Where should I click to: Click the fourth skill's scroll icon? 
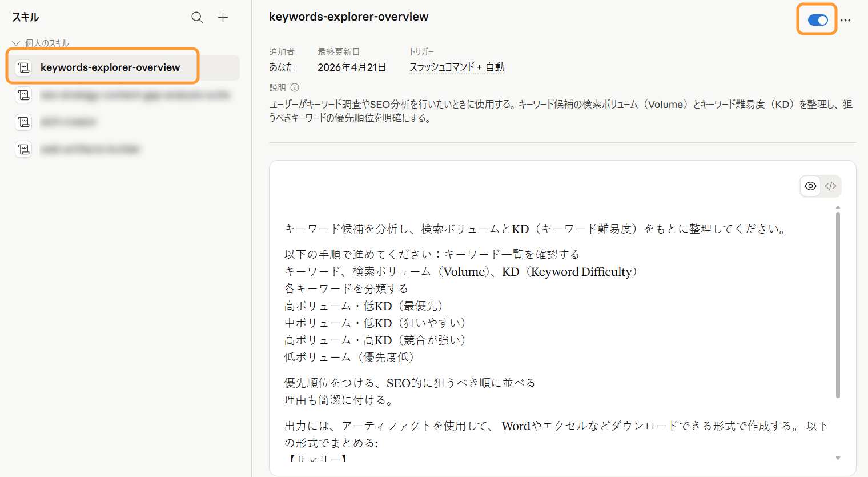(x=23, y=149)
